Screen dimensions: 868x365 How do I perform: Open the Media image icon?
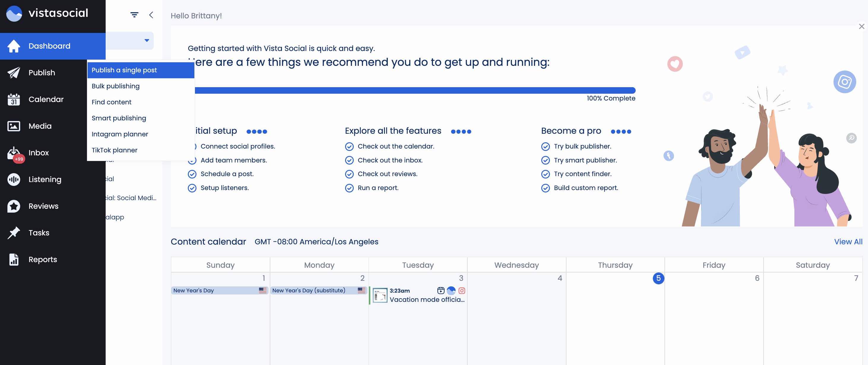point(14,126)
